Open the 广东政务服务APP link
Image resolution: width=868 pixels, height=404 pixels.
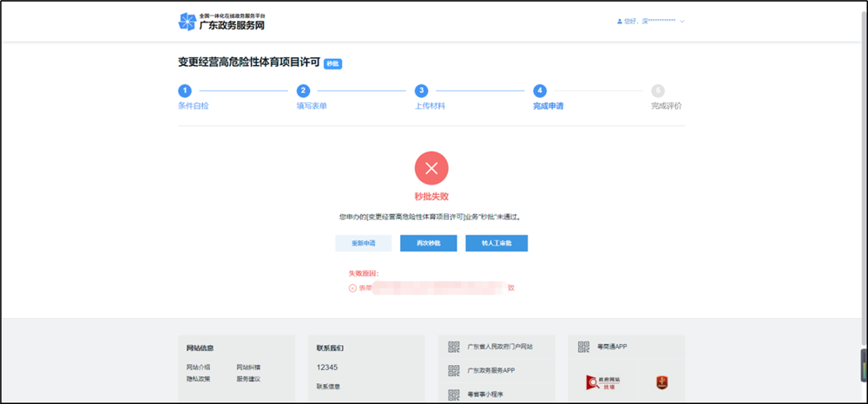[x=491, y=371]
